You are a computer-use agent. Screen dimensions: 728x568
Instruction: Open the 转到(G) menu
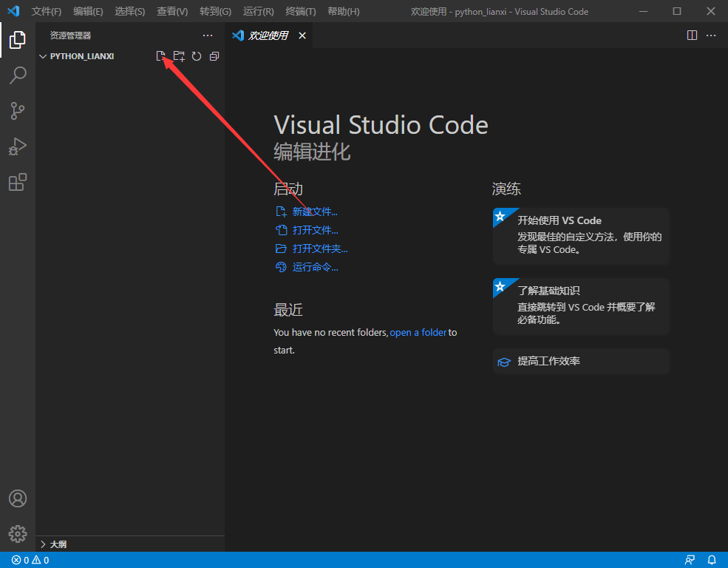coord(215,11)
